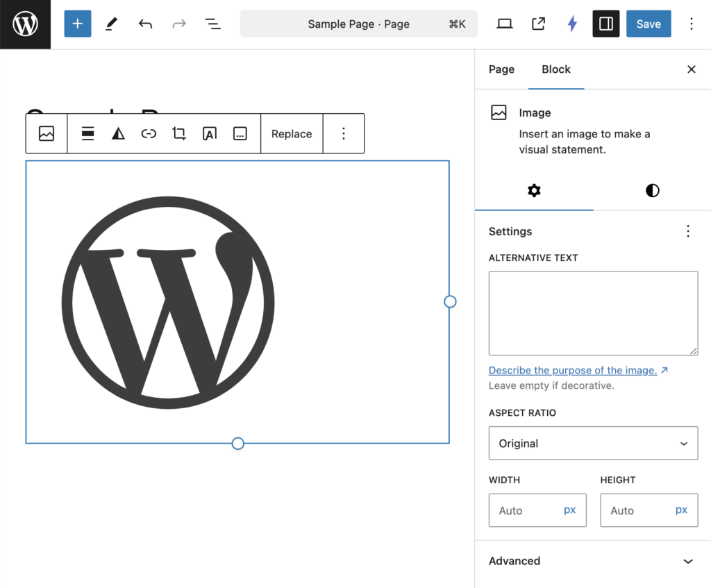This screenshot has height=588, width=711.
Task: Replace the image
Action: (x=292, y=134)
